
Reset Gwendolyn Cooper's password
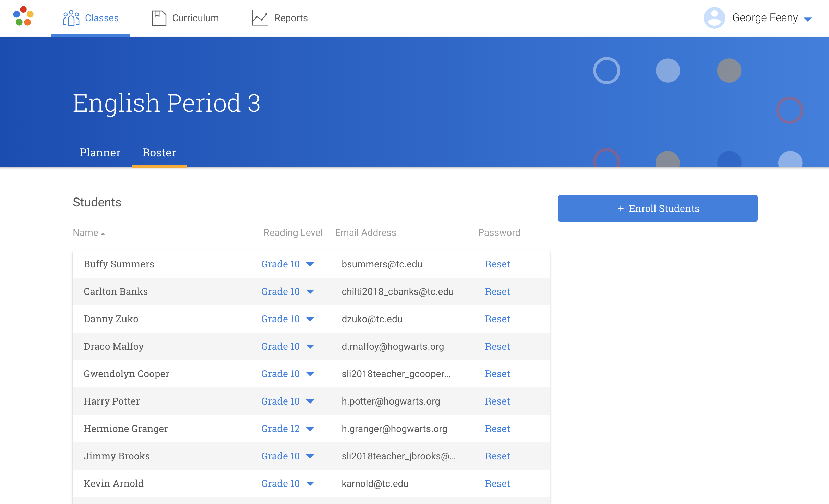(497, 374)
